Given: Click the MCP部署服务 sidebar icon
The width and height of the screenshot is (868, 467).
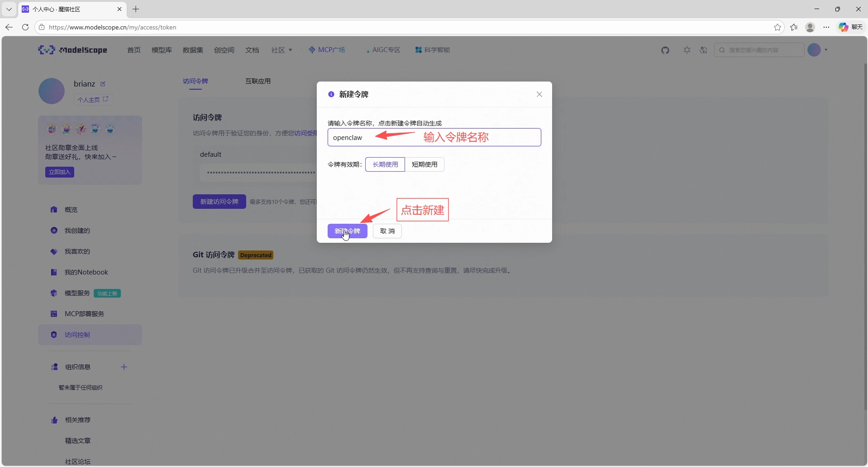Looking at the screenshot, I should (54, 314).
